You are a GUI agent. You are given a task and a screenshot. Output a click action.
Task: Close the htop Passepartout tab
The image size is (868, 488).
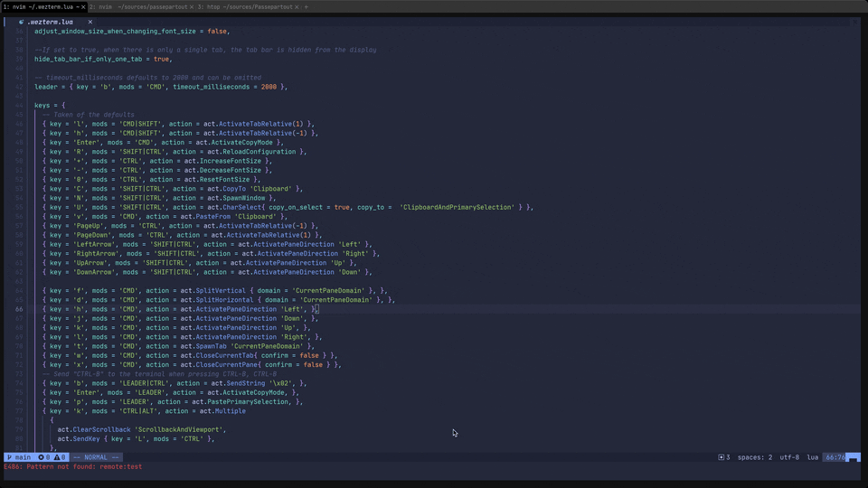click(297, 6)
